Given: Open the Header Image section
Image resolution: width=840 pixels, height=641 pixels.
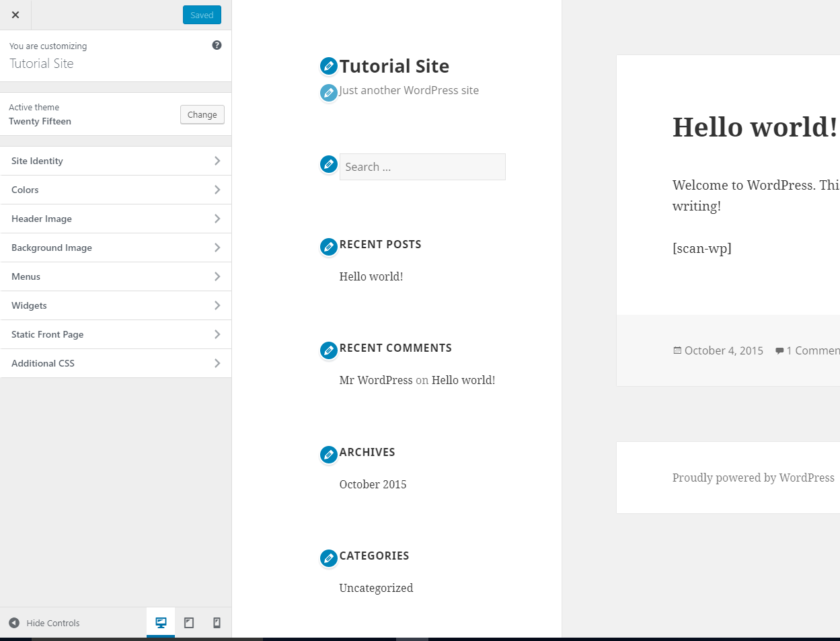Looking at the screenshot, I should [x=116, y=219].
